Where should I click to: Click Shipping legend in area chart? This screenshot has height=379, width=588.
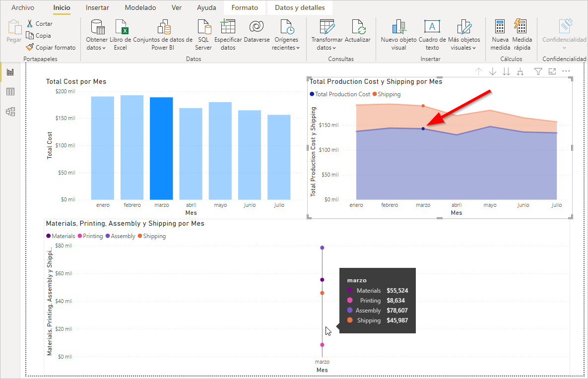pyautogui.click(x=387, y=94)
